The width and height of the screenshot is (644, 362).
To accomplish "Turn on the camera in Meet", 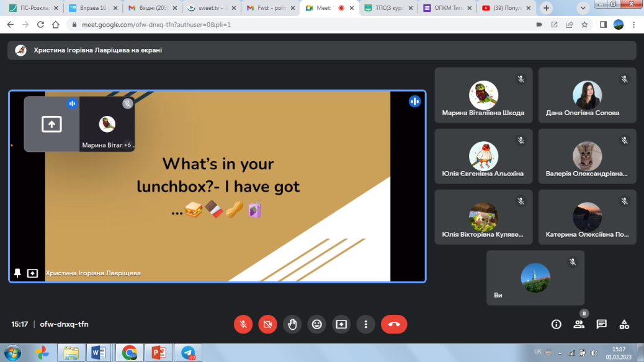I will click(268, 324).
